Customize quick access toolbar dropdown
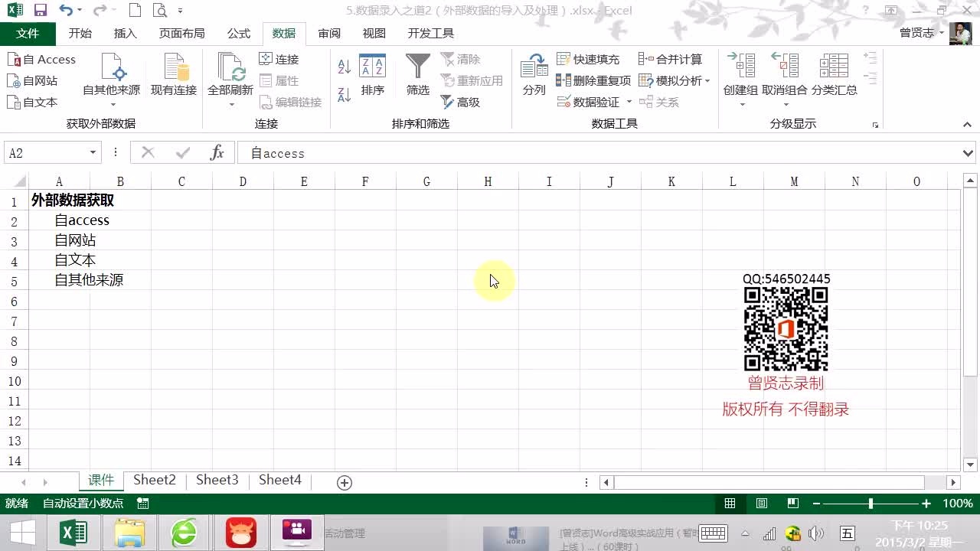The width and height of the screenshot is (980, 551). tap(181, 11)
